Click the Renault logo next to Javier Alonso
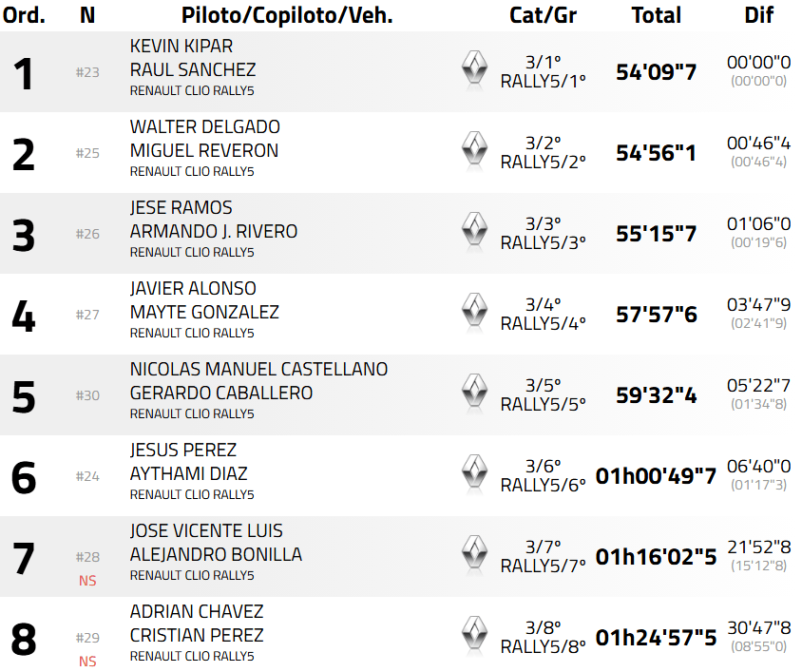Image resolution: width=802 pixels, height=672 pixels. 474,312
